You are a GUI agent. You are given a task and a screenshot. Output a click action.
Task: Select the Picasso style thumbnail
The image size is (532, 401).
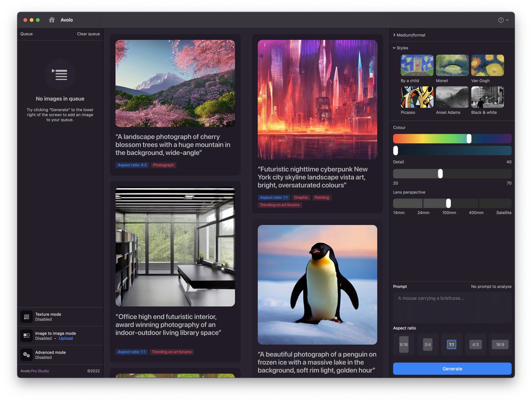click(x=417, y=97)
